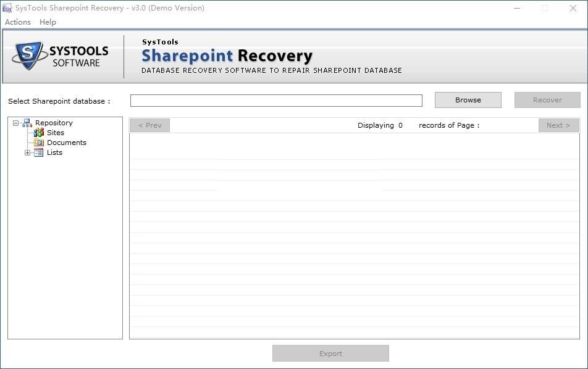The height and width of the screenshot is (369, 588).
Task: Click the Sites people icon
Action: pyautogui.click(x=39, y=133)
